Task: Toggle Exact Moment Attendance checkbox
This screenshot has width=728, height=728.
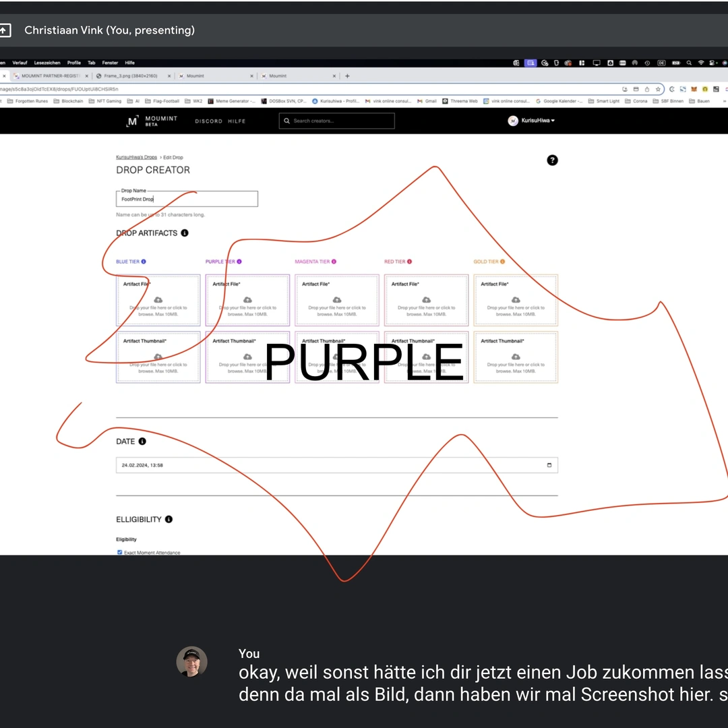Action: point(120,552)
